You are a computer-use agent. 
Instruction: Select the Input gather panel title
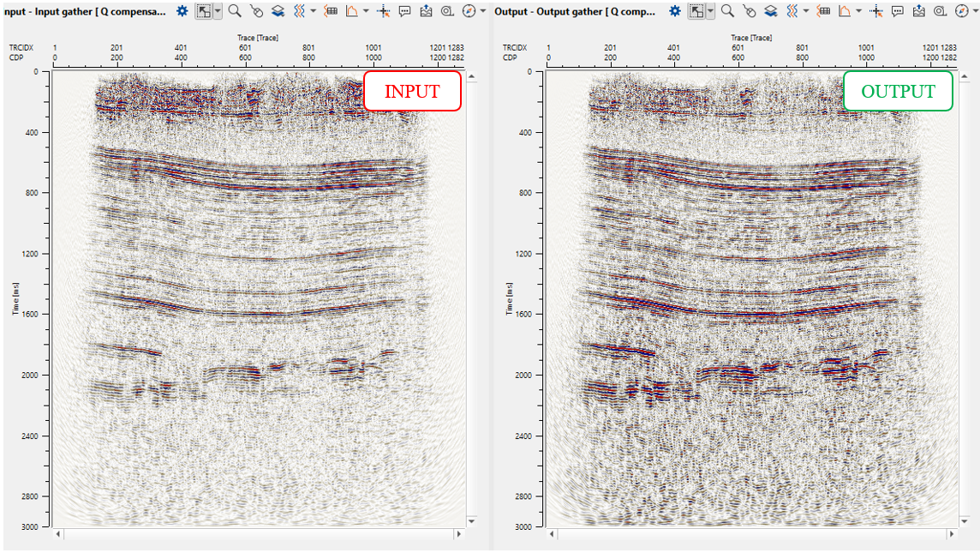86,11
